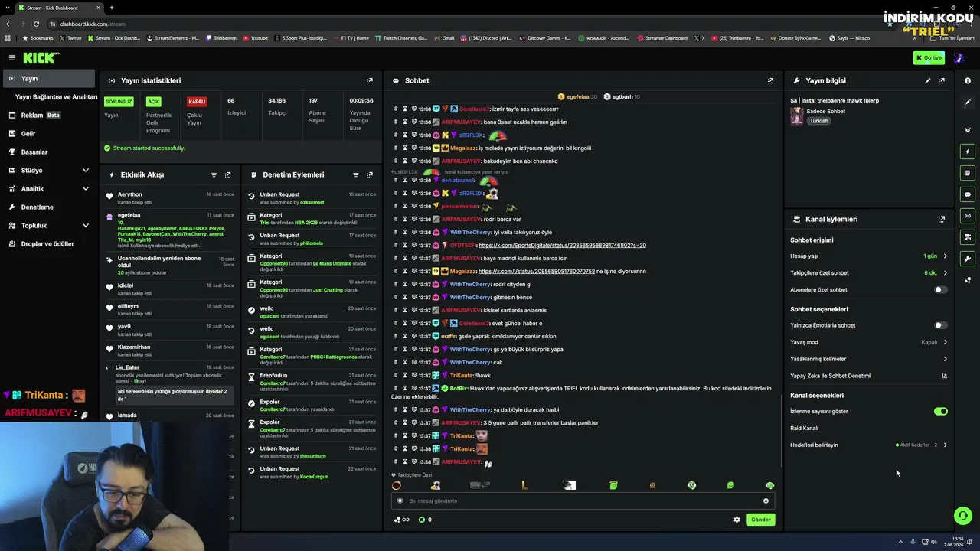Open a new browser tab with plus button
This screenshot has width=980, height=551.
tap(111, 8)
